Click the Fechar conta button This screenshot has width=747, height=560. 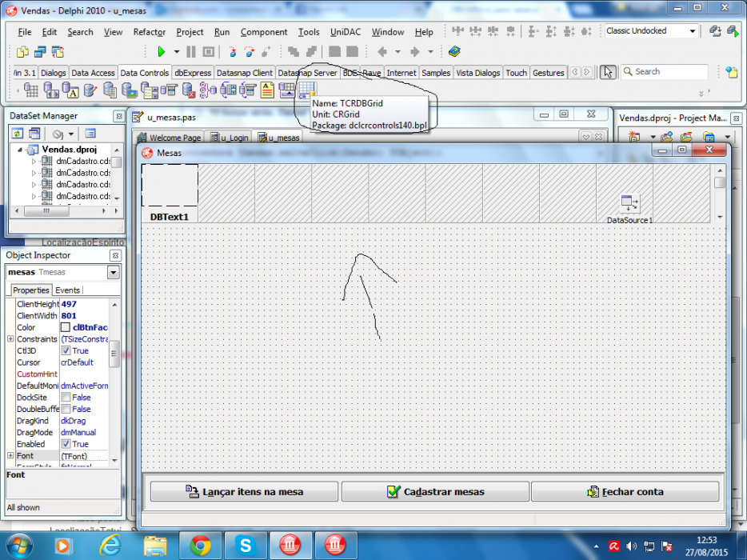pos(625,491)
